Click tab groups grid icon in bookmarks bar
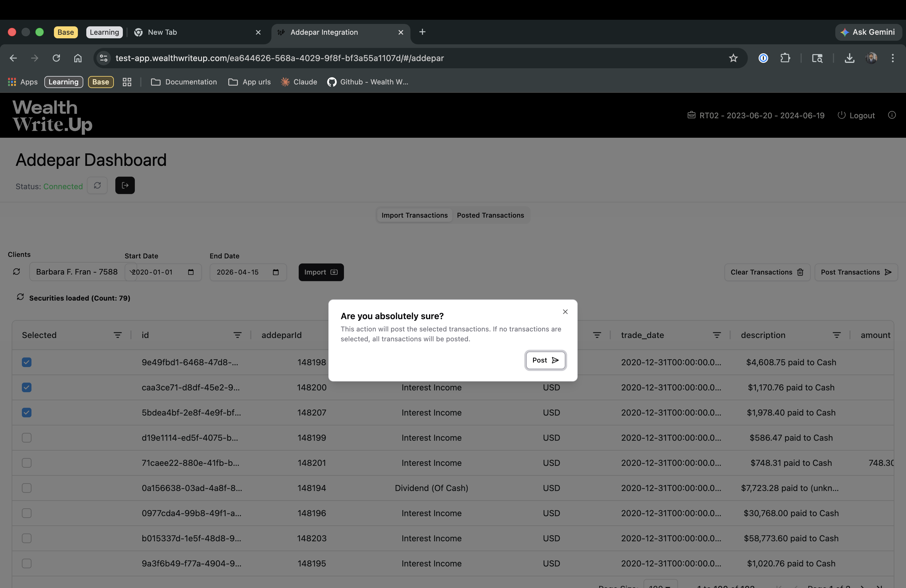The width and height of the screenshot is (906, 588). (127, 82)
